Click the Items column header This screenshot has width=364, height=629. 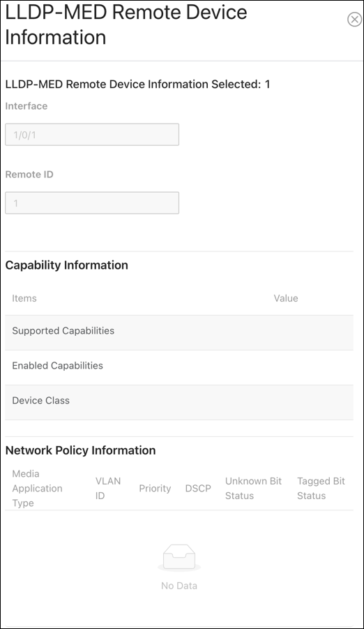(x=24, y=298)
